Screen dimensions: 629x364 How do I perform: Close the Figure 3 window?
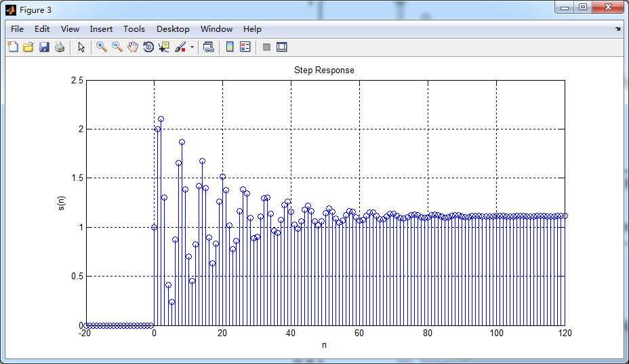[x=608, y=7]
